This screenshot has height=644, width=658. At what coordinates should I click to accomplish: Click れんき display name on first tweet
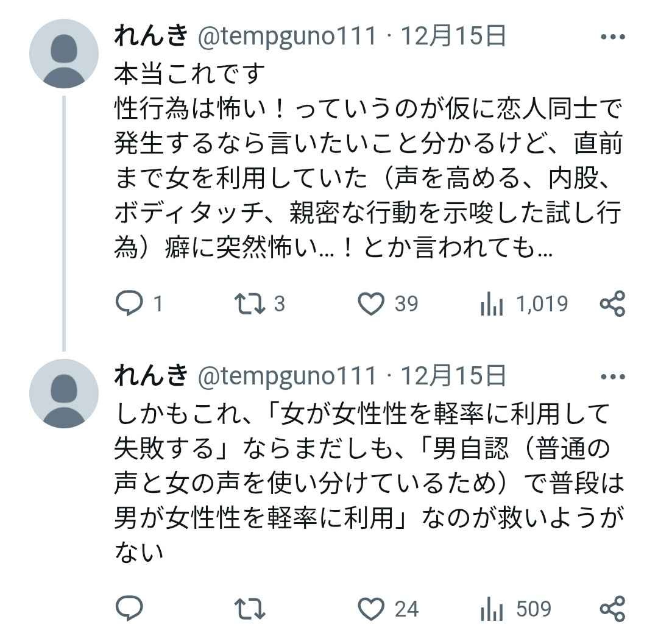[150, 37]
